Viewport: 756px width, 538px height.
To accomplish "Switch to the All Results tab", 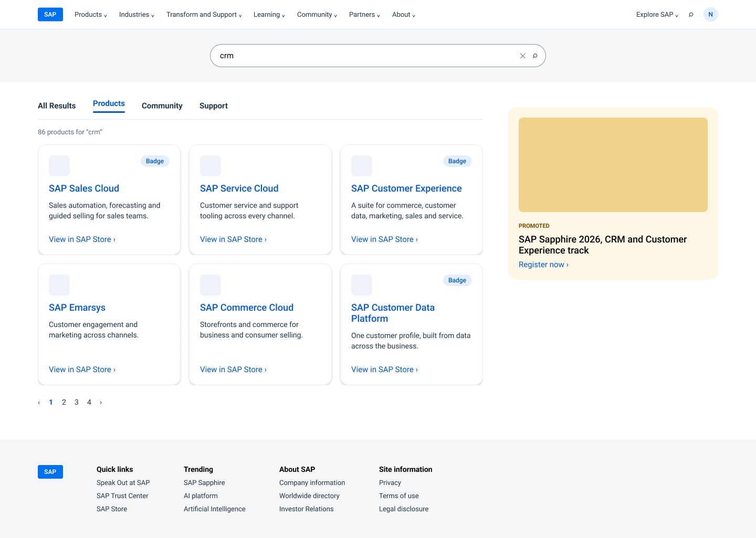I will tap(57, 106).
